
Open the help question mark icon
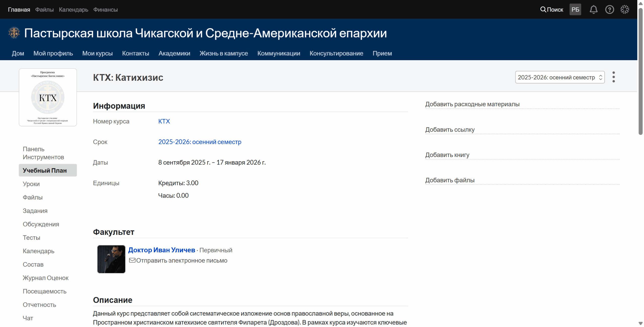point(609,10)
